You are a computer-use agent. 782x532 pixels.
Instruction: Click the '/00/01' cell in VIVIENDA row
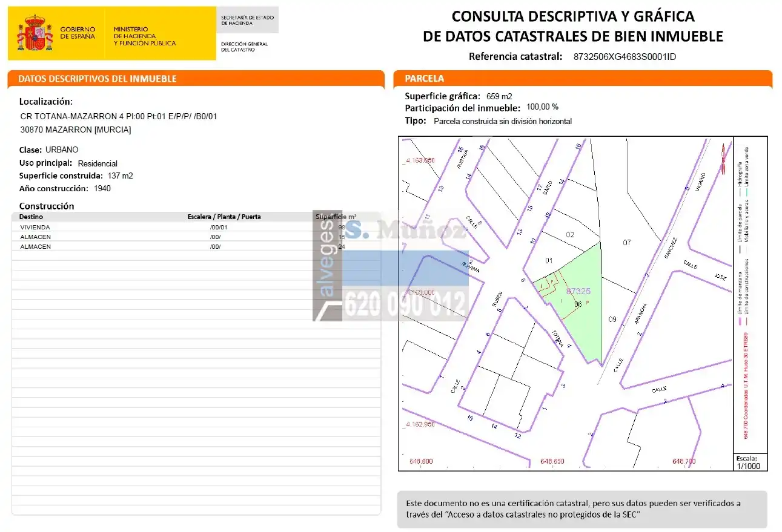pos(218,227)
